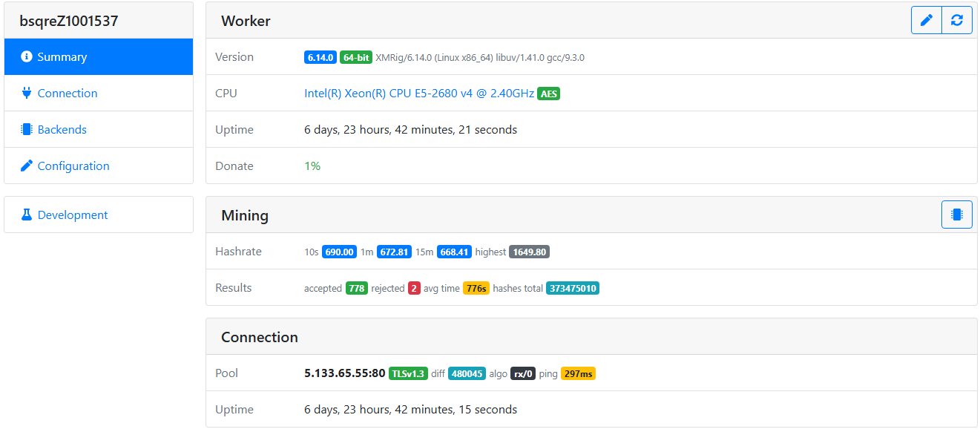Screen dimensions: 980x432
Task: Click the version badge 6.14.0
Action: pos(320,56)
